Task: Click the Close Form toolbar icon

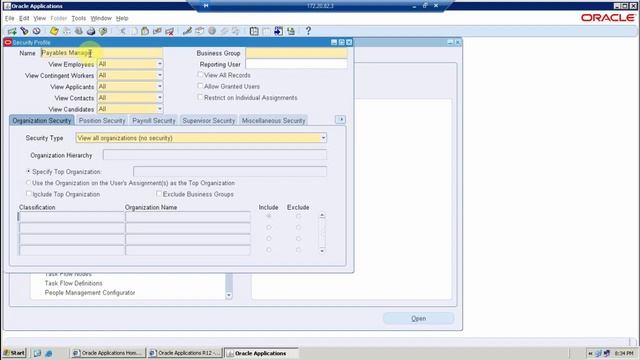Action: (x=103, y=31)
